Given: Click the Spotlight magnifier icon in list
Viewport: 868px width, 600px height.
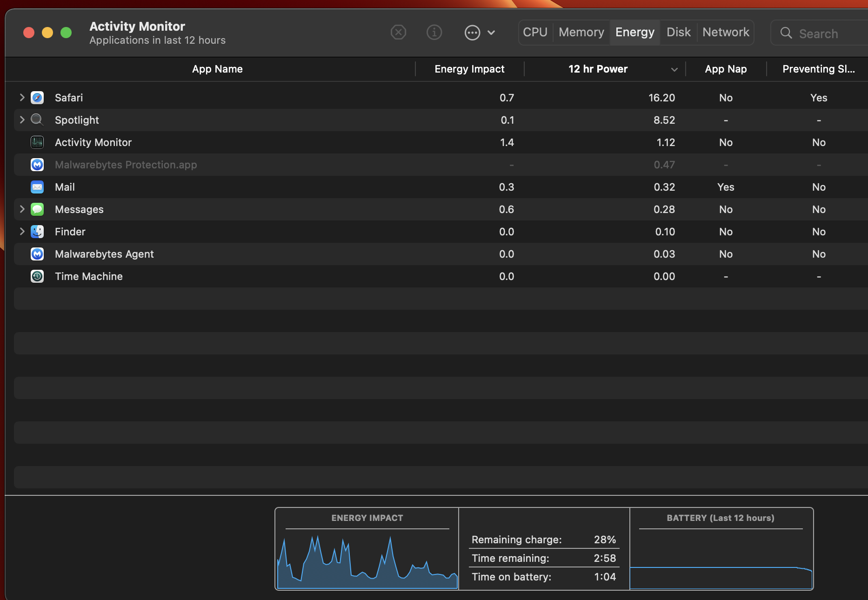Looking at the screenshot, I should tap(37, 120).
